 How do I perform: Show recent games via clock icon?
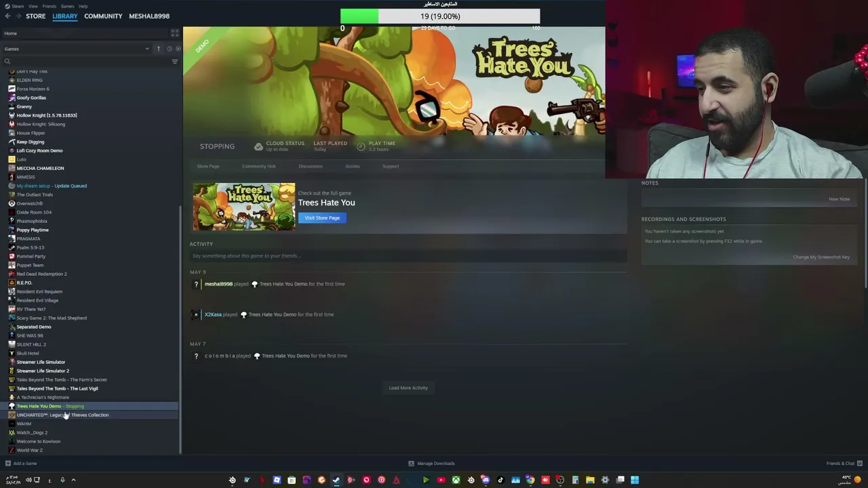[169, 49]
